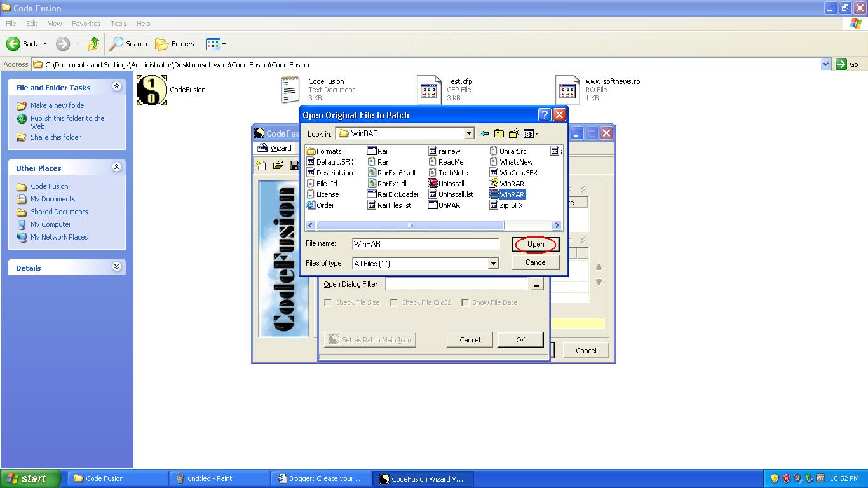Viewport: 868px width, 488px height.
Task: Click the Explorer Back button
Action: [22, 44]
